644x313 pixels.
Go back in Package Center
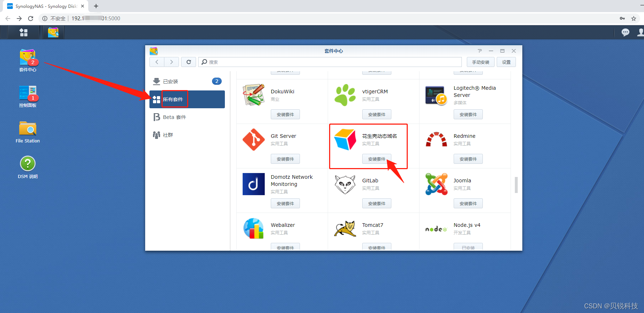[x=157, y=62]
